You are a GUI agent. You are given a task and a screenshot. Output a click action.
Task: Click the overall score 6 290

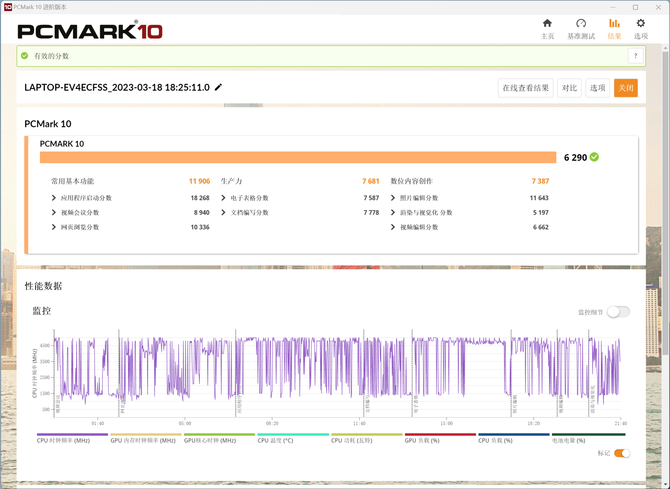(x=575, y=158)
